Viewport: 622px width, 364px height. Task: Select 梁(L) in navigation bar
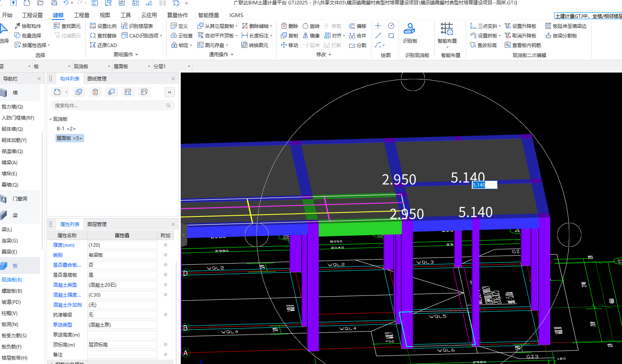[x=7, y=230]
